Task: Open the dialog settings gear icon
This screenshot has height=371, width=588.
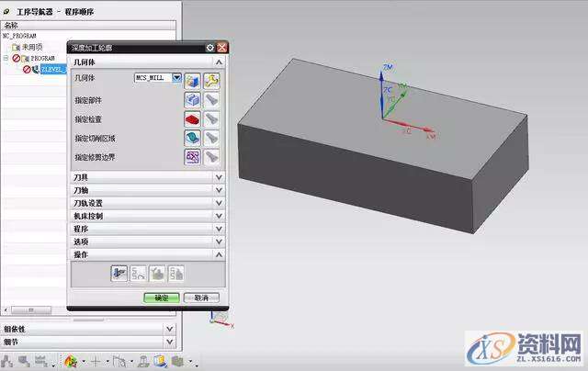Action: tap(210, 47)
